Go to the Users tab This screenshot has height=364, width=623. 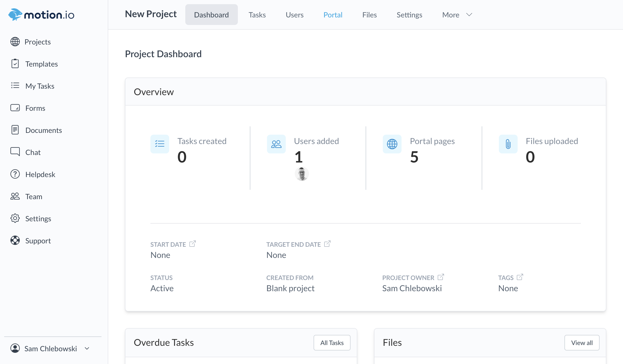pos(294,15)
